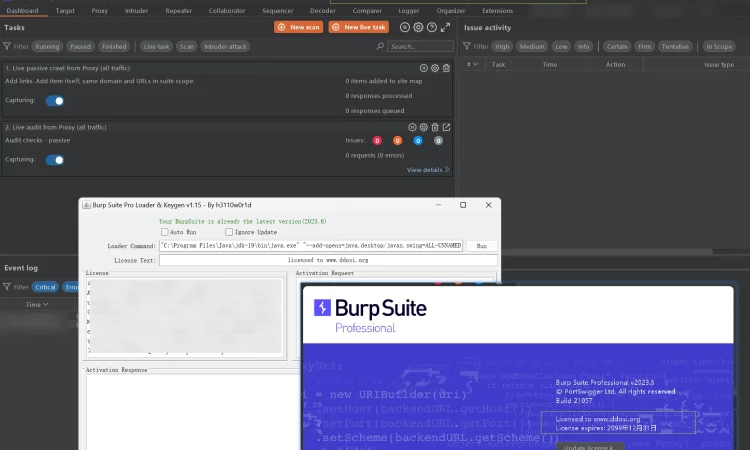Toggle the Scan task filter

click(x=187, y=46)
